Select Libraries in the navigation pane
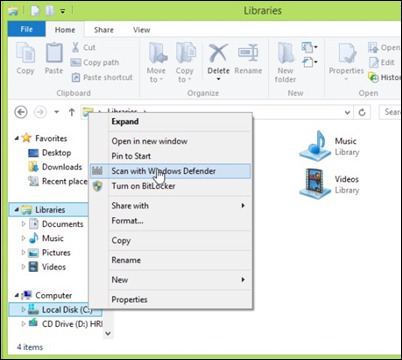 (x=48, y=210)
